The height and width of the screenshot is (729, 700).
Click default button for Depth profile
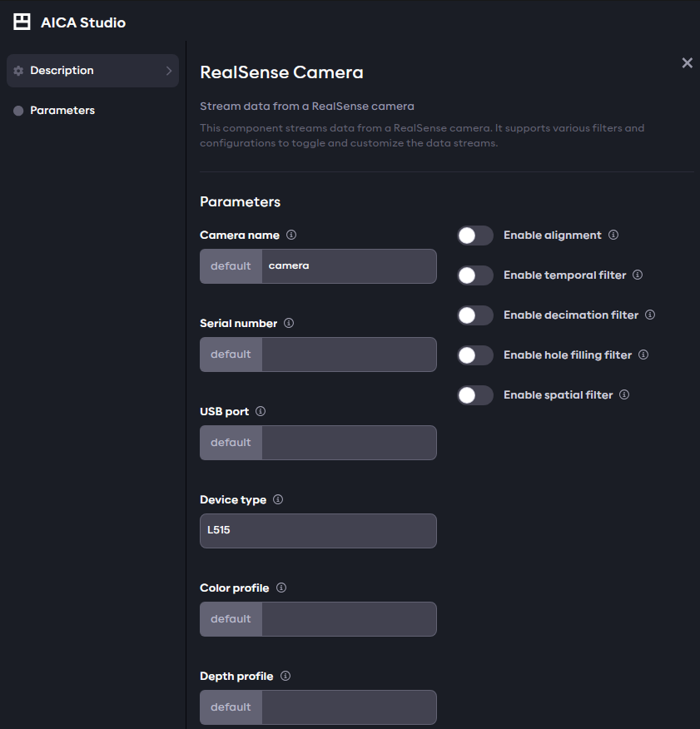(231, 707)
